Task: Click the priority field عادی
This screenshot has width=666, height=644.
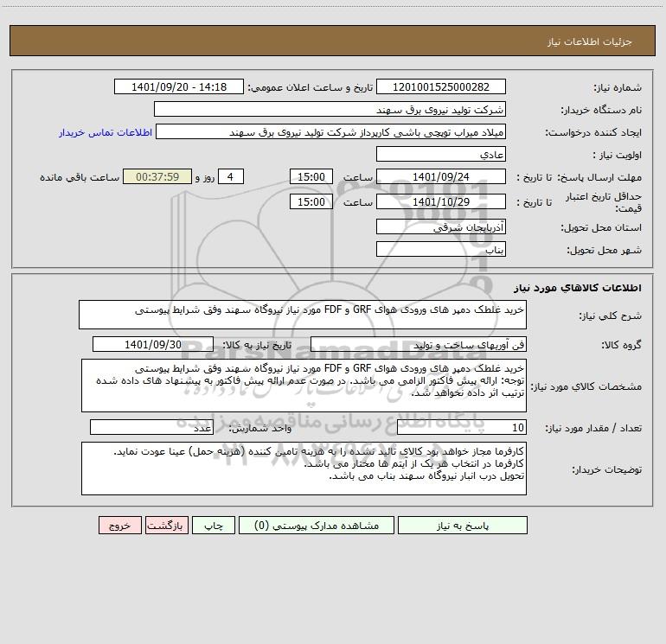Action: pos(441,155)
